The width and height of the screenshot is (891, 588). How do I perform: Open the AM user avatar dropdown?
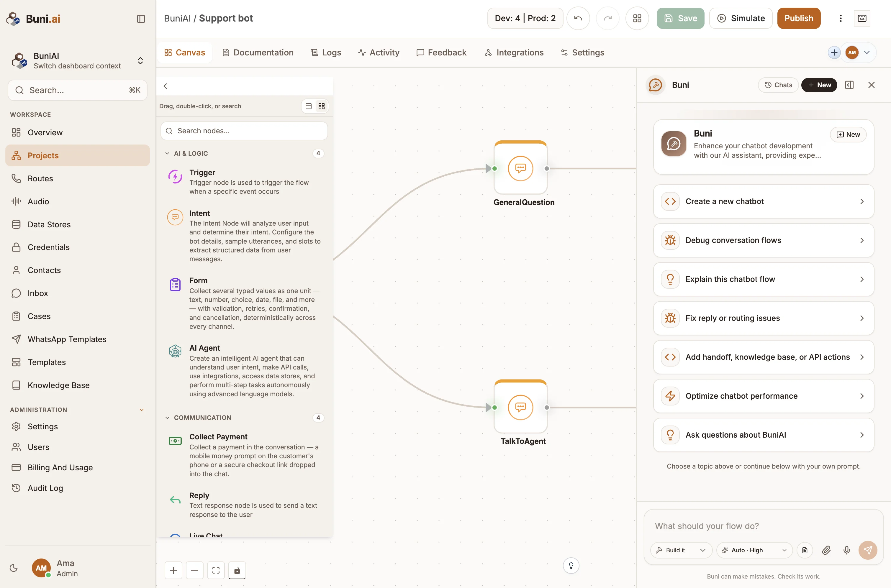click(x=859, y=52)
